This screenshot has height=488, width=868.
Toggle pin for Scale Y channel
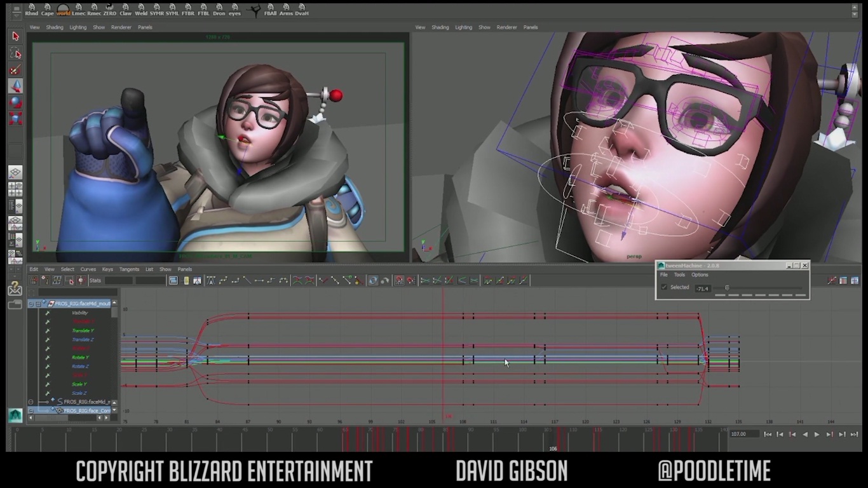pos(47,384)
